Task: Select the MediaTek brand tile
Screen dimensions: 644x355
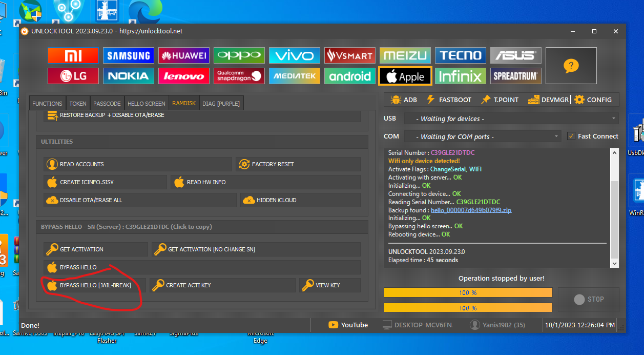Action: click(295, 76)
